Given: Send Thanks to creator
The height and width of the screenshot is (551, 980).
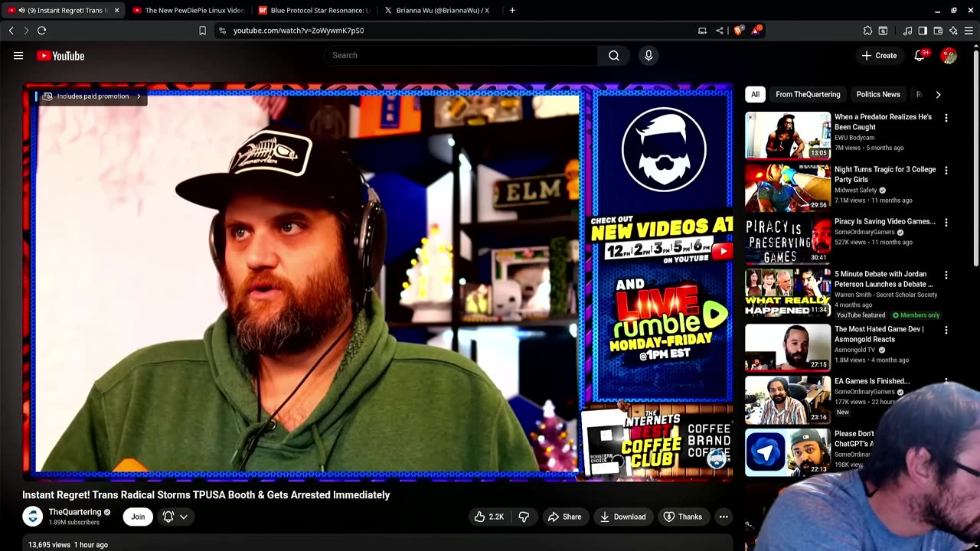Looking at the screenshot, I should tap(682, 517).
